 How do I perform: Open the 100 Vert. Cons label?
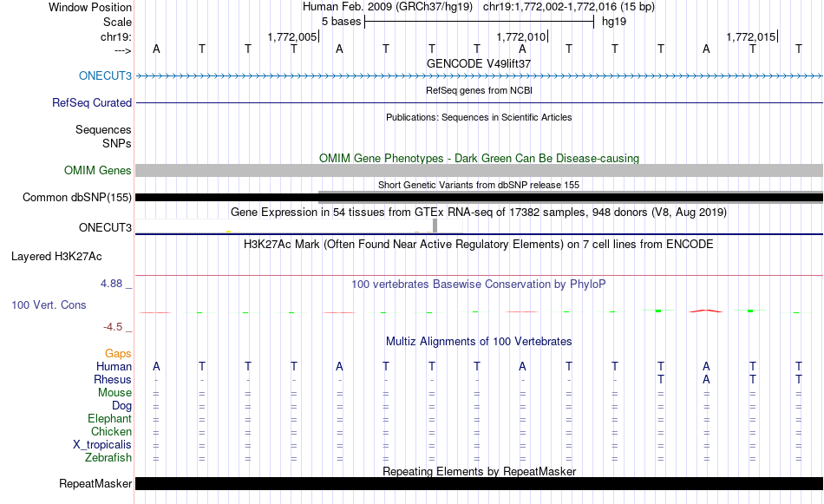(x=49, y=304)
